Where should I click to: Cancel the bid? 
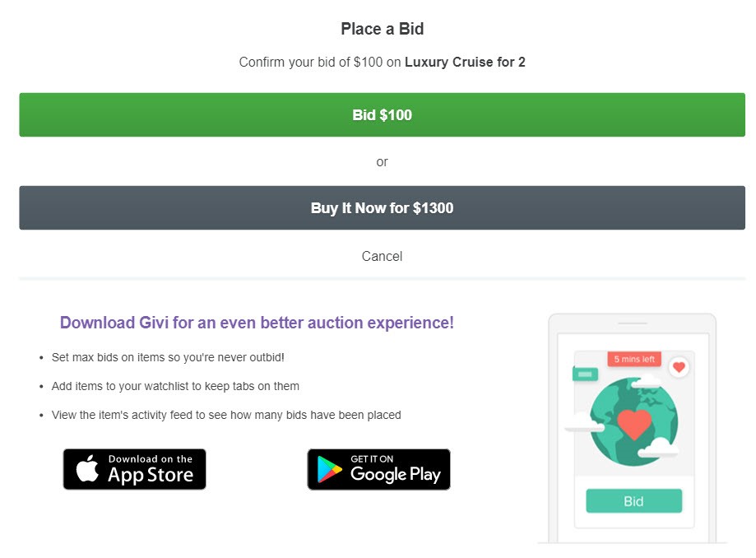(x=382, y=256)
